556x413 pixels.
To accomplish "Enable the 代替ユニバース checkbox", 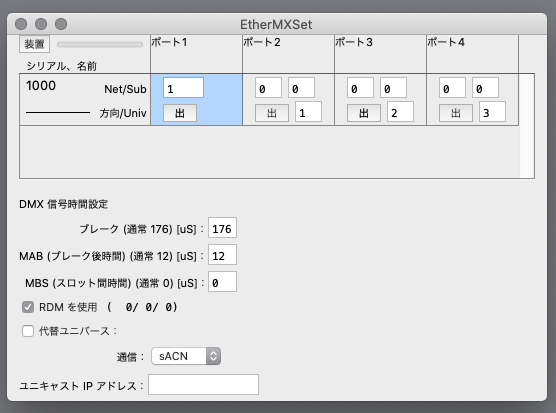I will (28, 331).
